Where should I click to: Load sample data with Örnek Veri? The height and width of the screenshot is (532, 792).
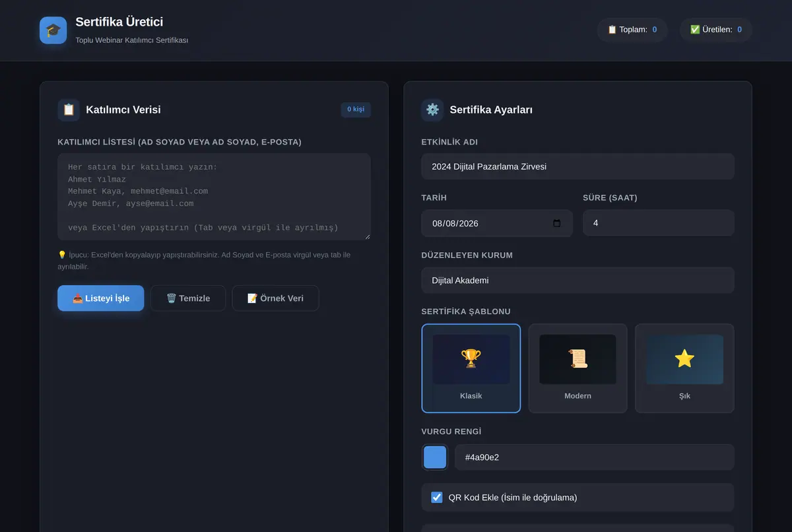click(x=275, y=298)
